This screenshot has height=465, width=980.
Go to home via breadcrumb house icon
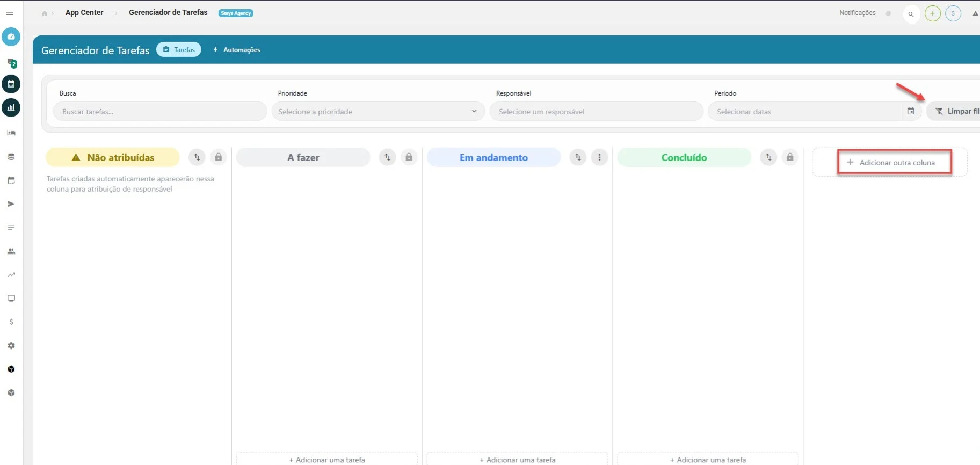coord(45,13)
